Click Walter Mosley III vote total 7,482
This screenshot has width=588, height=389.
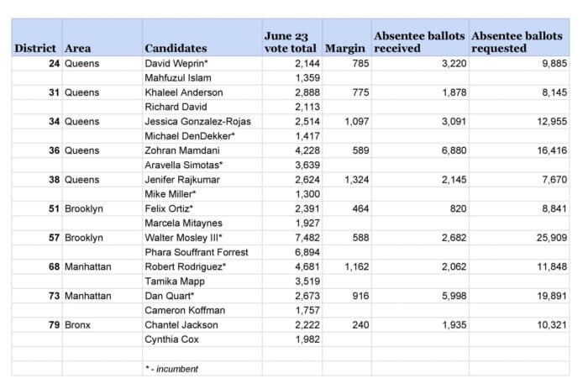coord(292,238)
